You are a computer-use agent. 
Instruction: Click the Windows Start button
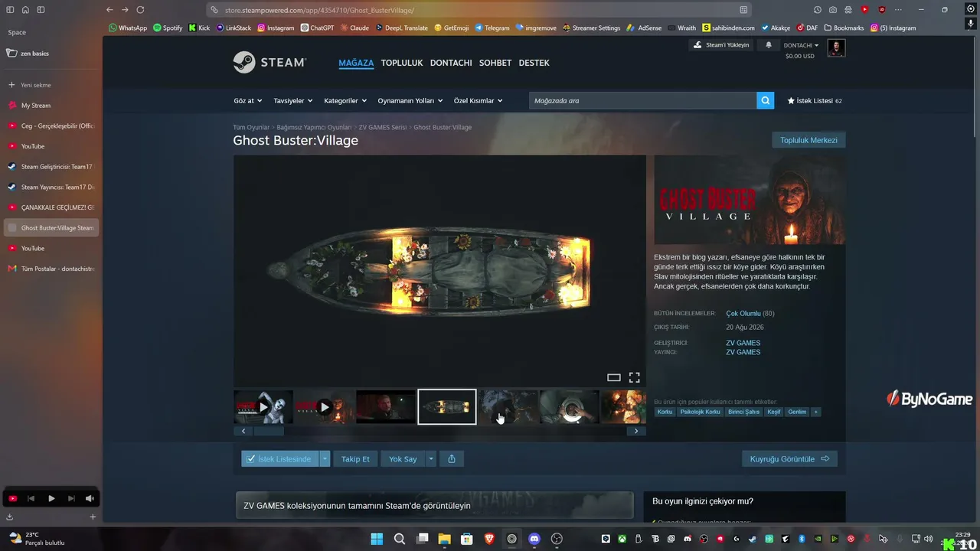point(377,539)
